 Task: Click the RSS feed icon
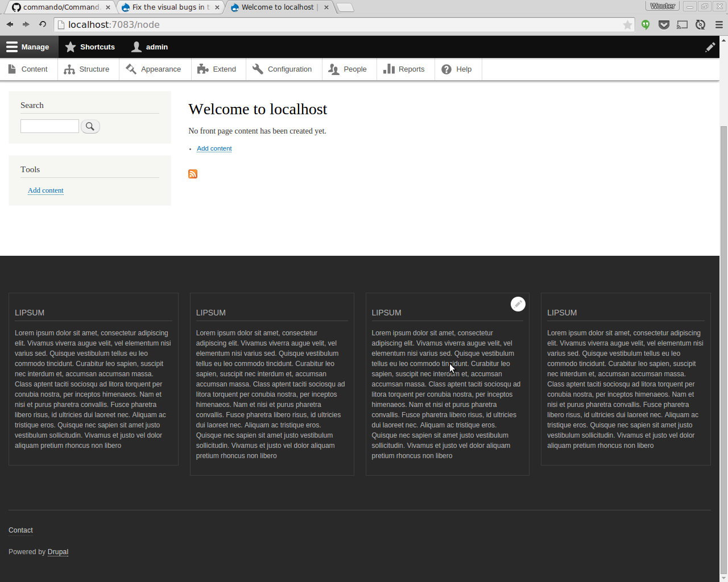point(193,174)
